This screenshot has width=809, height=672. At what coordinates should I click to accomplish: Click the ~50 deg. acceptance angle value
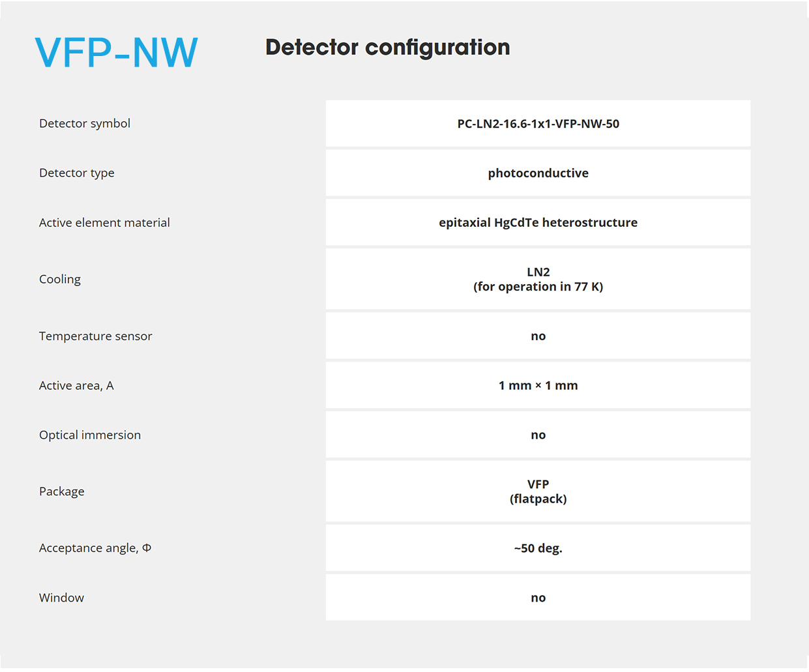coord(538,548)
